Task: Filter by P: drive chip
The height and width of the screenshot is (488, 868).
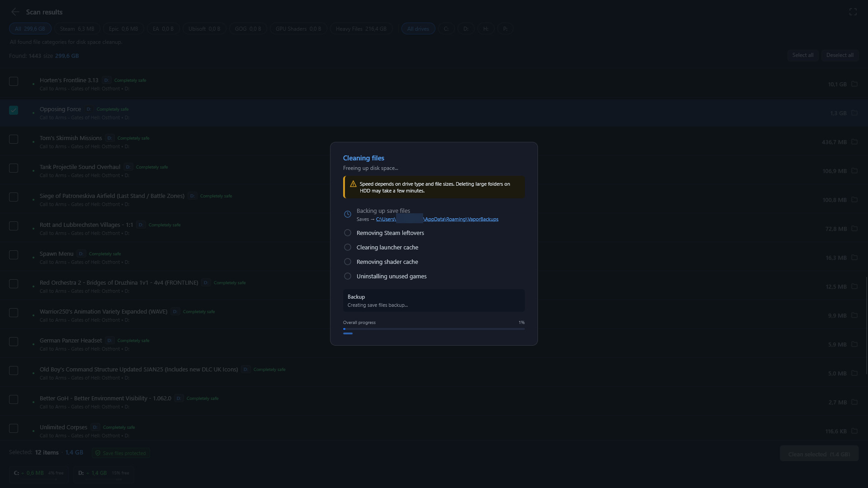Action: point(505,28)
